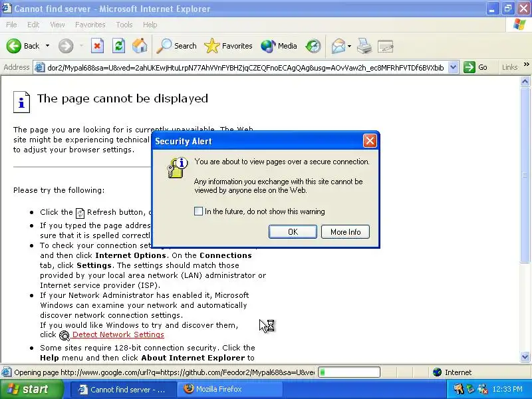Image resolution: width=532 pixels, height=399 pixels.
Task: Open the Windows start button
Action: 32,389
